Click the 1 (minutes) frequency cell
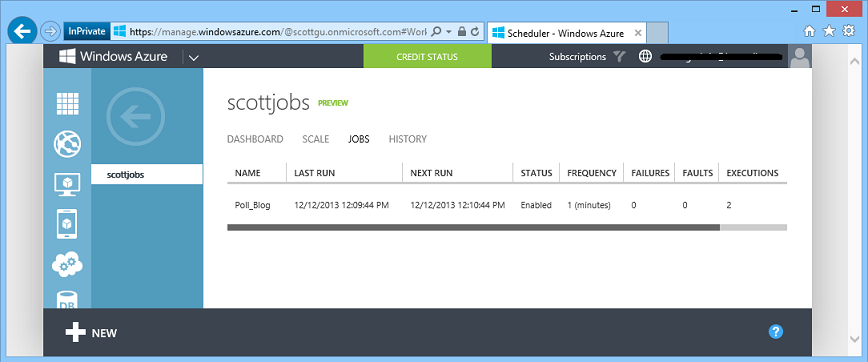Viewport: 868px width, 362px height. click(589, 205)
